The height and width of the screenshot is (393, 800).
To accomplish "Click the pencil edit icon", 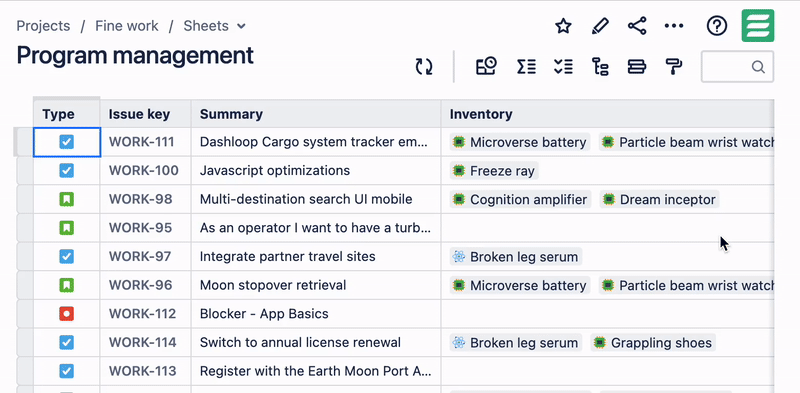I will point(600,26).
